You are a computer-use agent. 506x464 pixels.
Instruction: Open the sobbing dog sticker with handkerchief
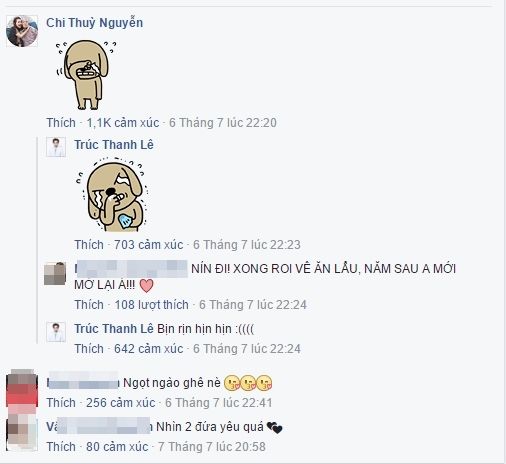tap(111, 195)
